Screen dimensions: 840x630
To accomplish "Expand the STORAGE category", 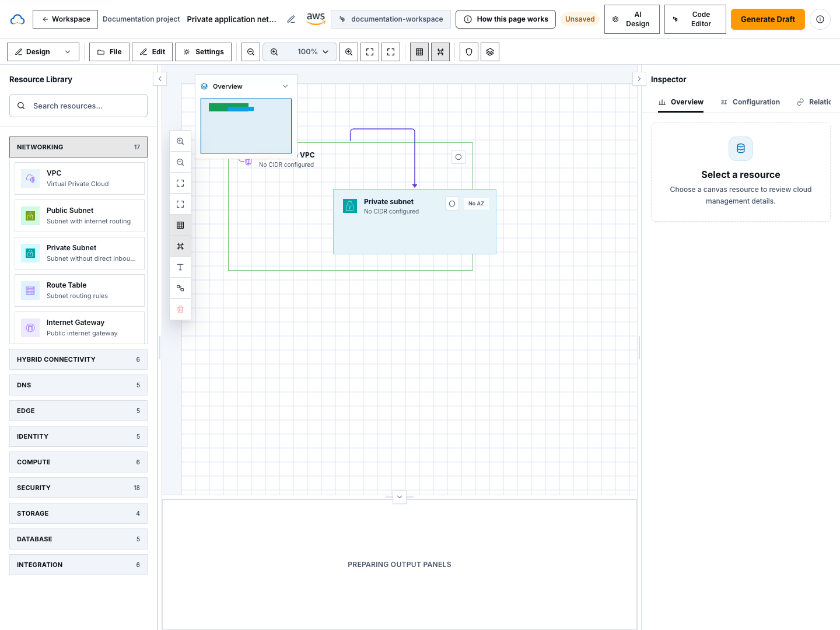I will (x=78, y=513).
